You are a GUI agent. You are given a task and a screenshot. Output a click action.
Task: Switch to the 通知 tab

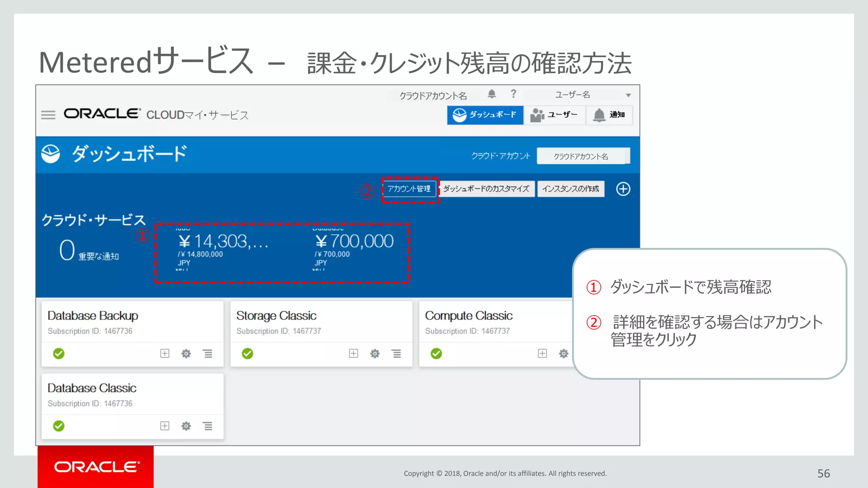(609, 115)
